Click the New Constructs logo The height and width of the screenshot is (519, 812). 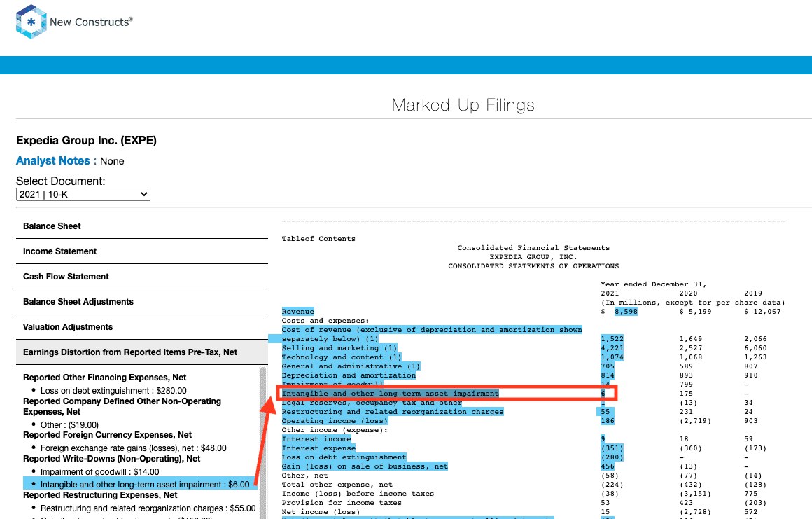(74, 22)
